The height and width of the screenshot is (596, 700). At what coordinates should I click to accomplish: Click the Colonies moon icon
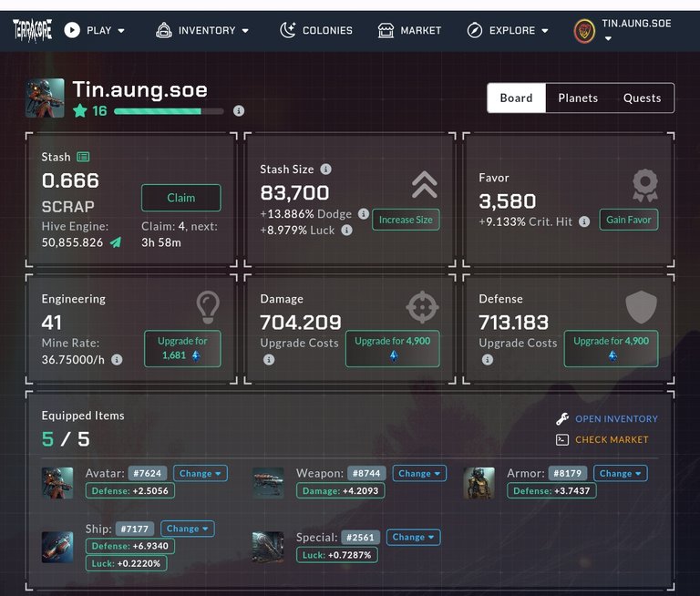pyautogui.click(x=288, y=30)
